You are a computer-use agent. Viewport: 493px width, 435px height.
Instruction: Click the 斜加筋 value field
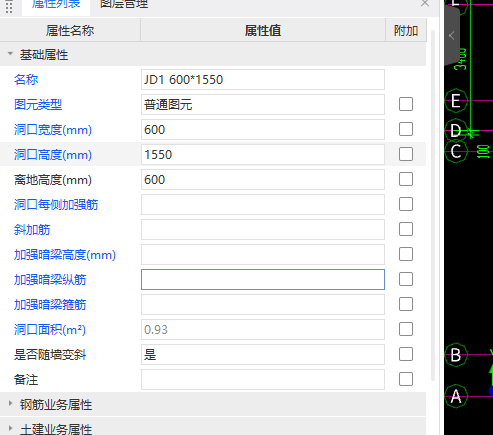point(263,230)
